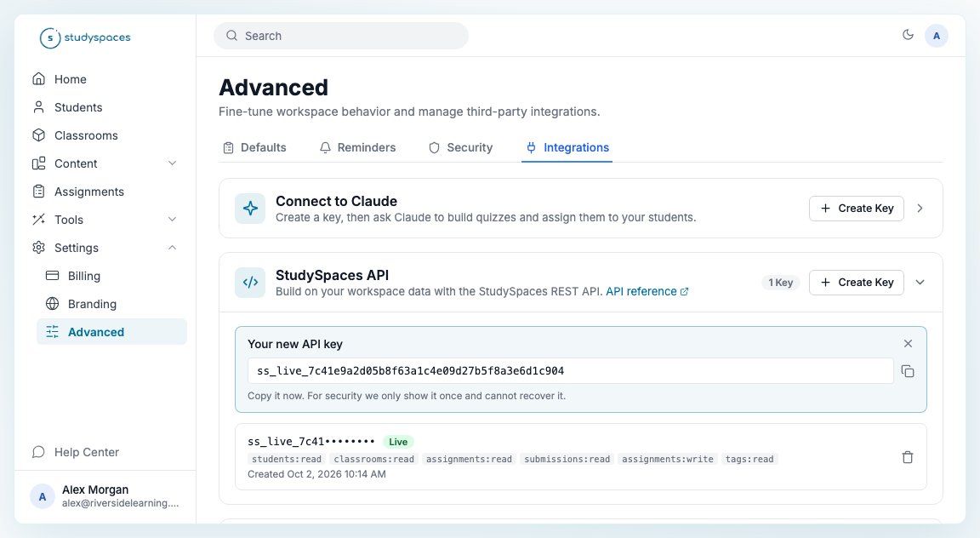Open the API reference link

647,291
